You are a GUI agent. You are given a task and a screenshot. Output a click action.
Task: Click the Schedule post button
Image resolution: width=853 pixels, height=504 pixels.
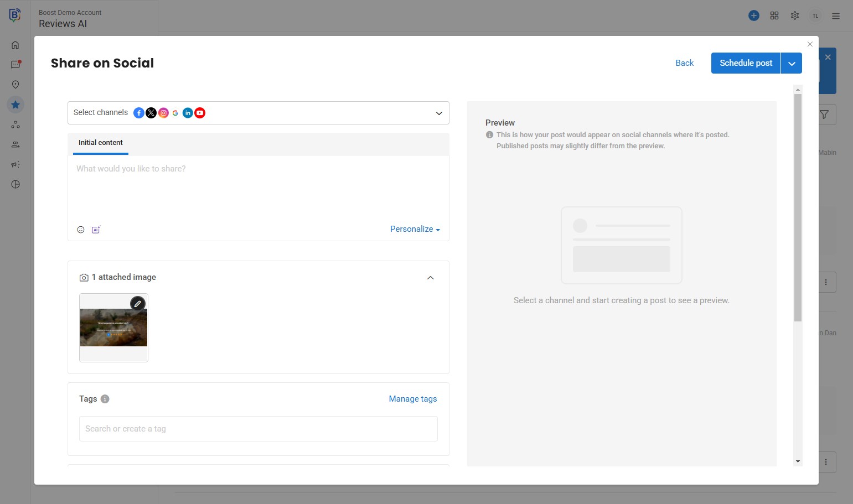tap(746, 63)
